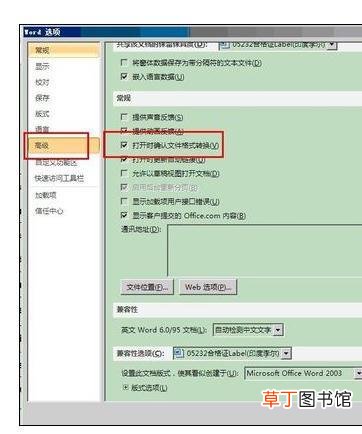Click the 文件位置 button
This screenshot has width=362, height=434.
147,287
